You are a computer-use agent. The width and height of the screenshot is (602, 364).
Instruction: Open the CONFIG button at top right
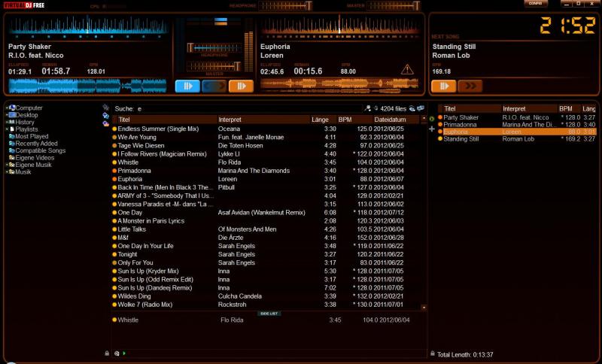click(536, 4)
